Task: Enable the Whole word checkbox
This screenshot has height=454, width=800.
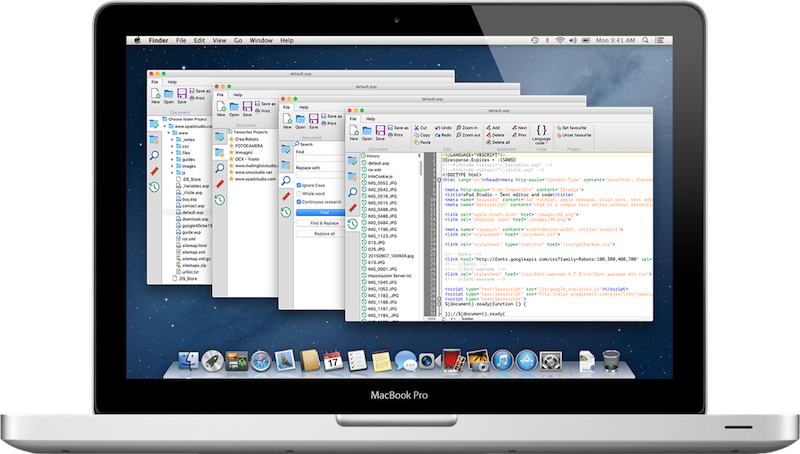Action: tap(299, 193)
